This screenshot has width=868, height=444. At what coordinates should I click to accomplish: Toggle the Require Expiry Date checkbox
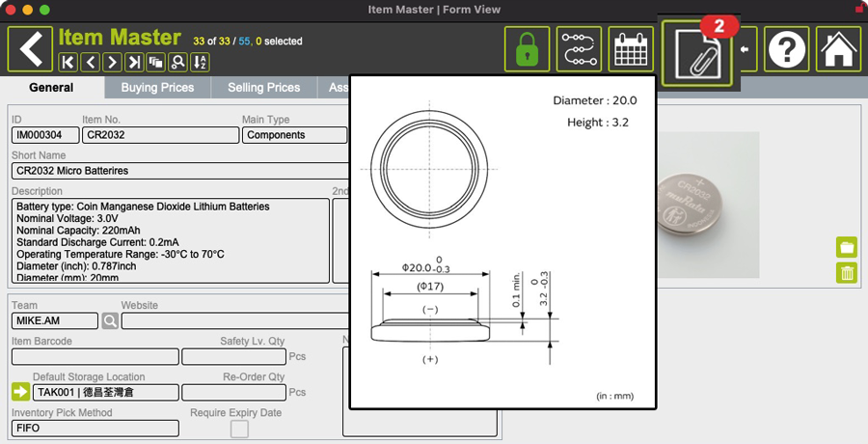(239, 429)
